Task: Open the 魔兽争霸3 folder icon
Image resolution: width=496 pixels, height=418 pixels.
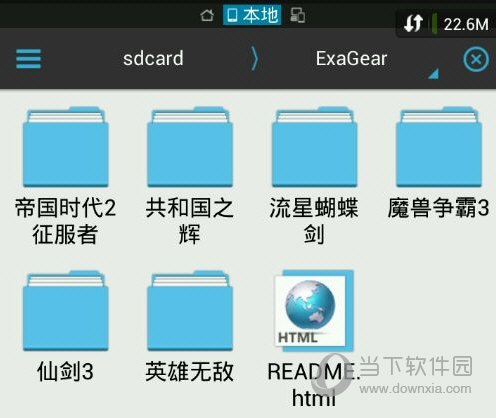Action: click(439, 147)
